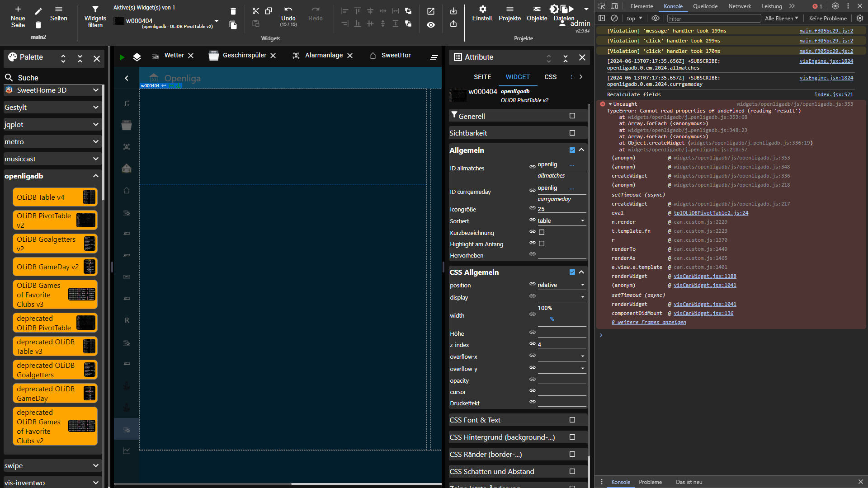Click the green play runtime icon
The height and width of the screenshot is (488, 868).
tap(122, 57)
